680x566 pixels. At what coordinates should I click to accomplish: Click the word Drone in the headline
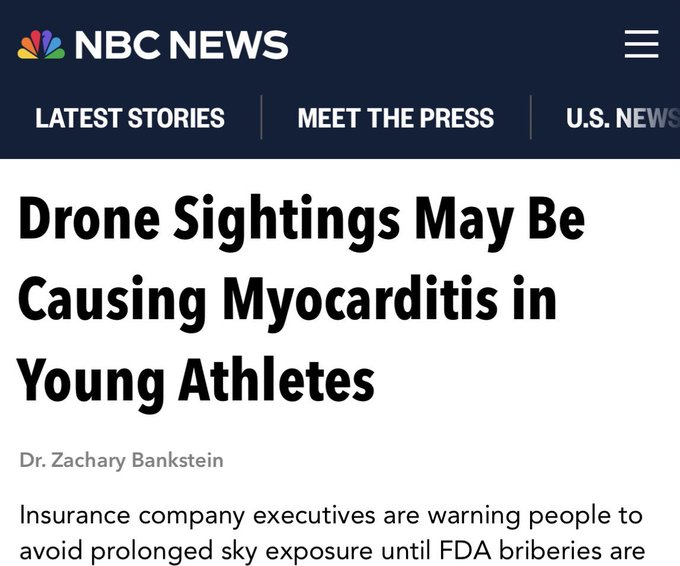[89, 218]
